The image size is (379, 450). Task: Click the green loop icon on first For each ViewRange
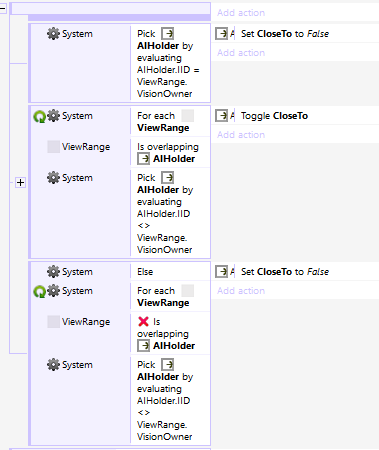[x=39, y=116]
